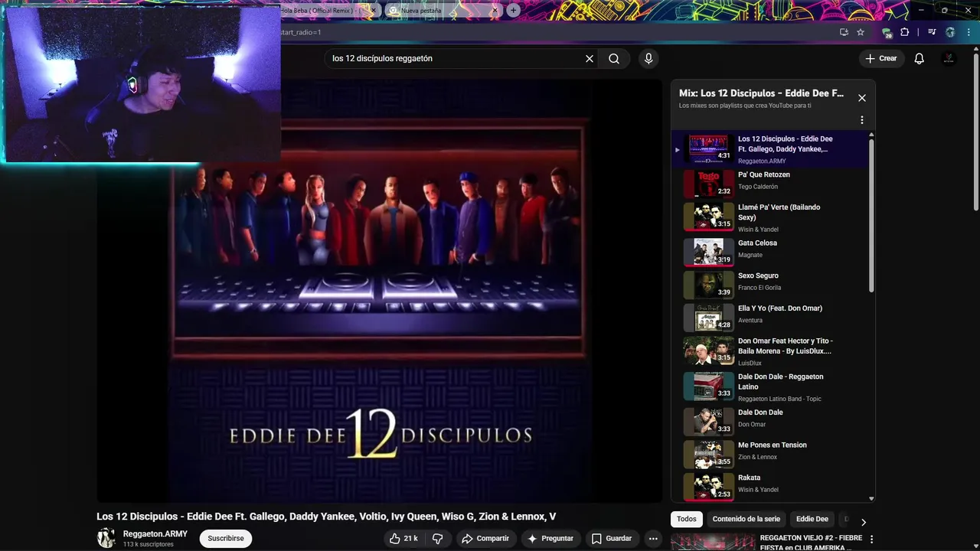Click the 12 Discipulos video player
This screenshot has height=551, width=980.
coord(380,291)
